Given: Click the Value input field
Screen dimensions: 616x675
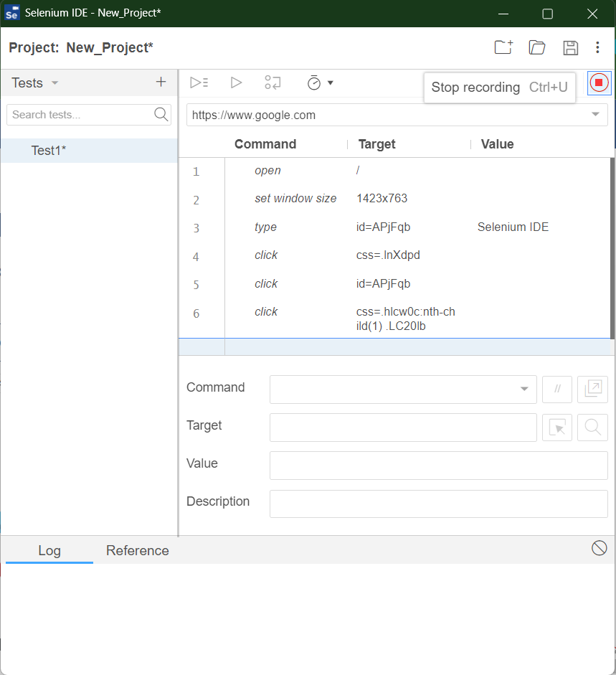Looking at the screenshot, I should [x=439, y=466].
